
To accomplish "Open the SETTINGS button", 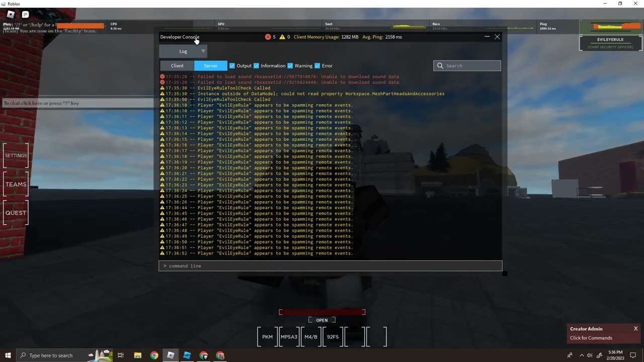I will 16,155.
